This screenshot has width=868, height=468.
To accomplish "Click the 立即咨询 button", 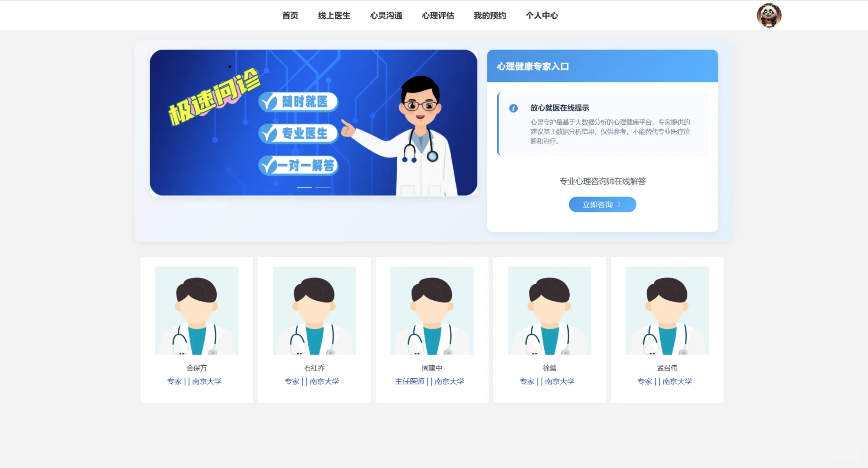I will point(602,204).
